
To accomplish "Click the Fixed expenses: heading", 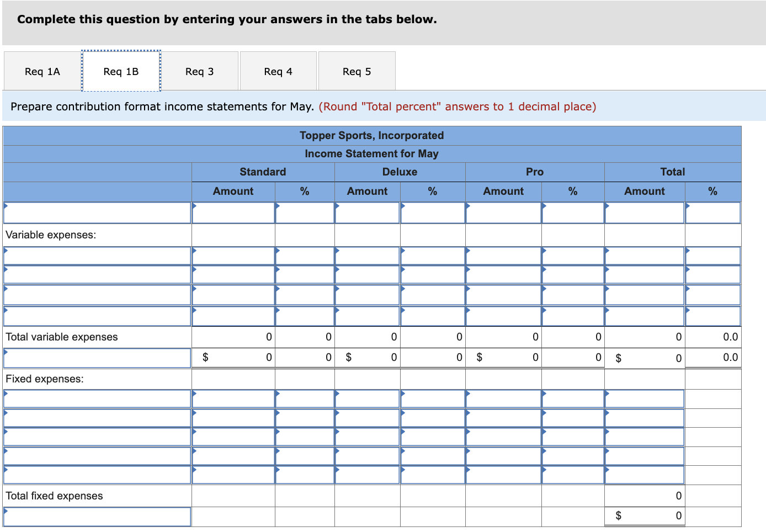I will click(x=45, y=379).
